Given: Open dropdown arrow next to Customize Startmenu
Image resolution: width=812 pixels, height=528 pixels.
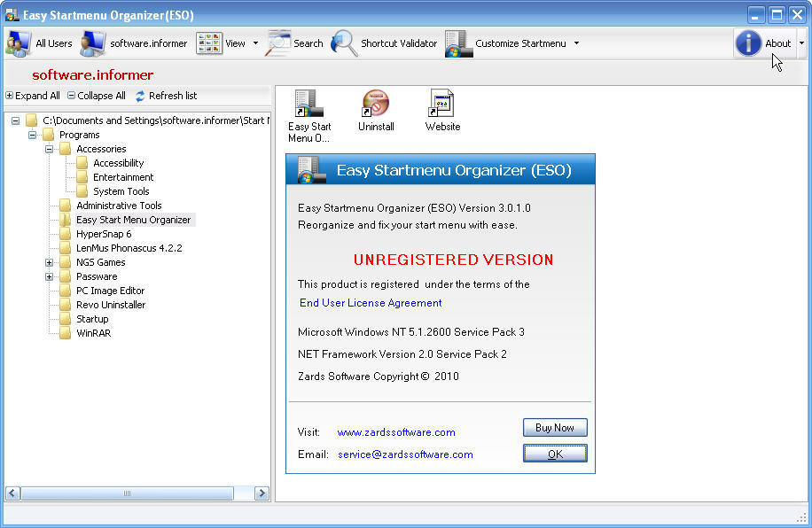Looking at the screenshot, I should tap(576, 43).
